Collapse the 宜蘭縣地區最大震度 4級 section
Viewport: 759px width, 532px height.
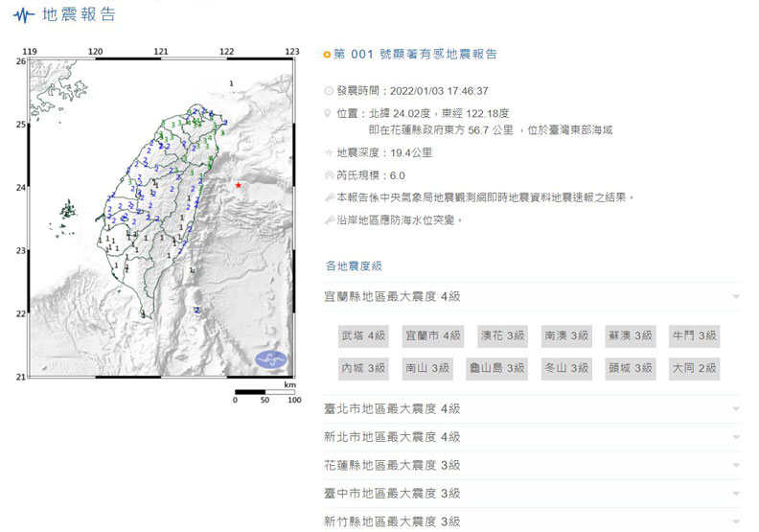735,297
